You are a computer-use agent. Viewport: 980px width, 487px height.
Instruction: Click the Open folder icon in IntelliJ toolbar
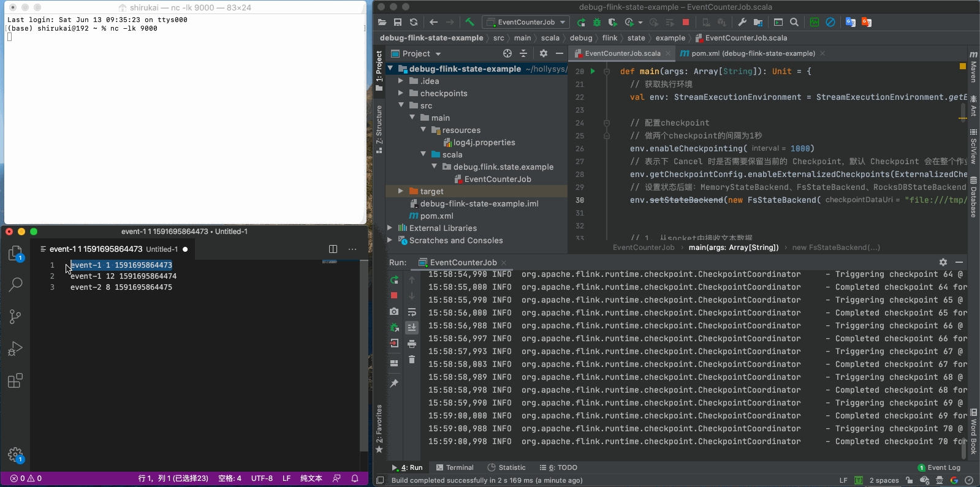[382, 22]
